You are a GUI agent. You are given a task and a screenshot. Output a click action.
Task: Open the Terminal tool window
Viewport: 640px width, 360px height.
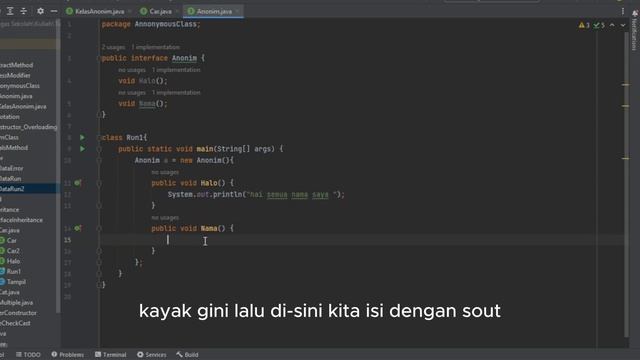111,355
